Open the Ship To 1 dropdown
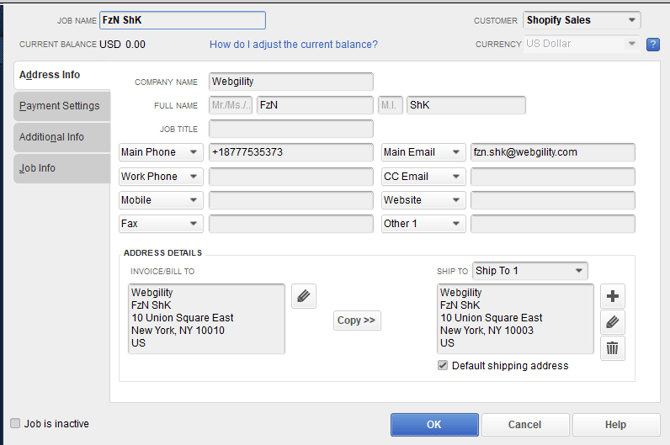 [530, 271]
